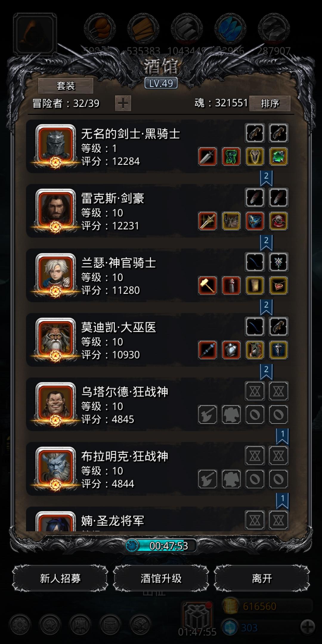Select the green armor icon of 黑骑士
The image size is (322, 644).
pyautogui.click(x=231, y=157)
